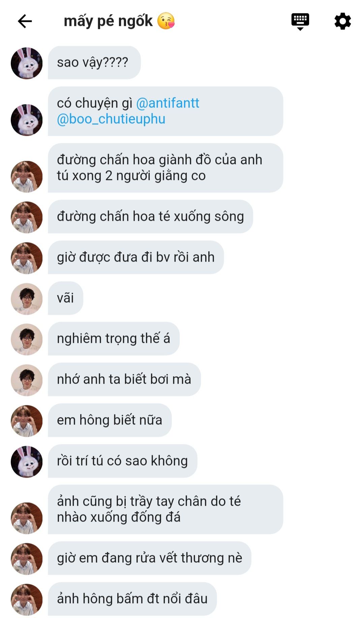Select message 'đường chấn hoa té xuống sông'
The image size is (364, 618).
point(150,216)
